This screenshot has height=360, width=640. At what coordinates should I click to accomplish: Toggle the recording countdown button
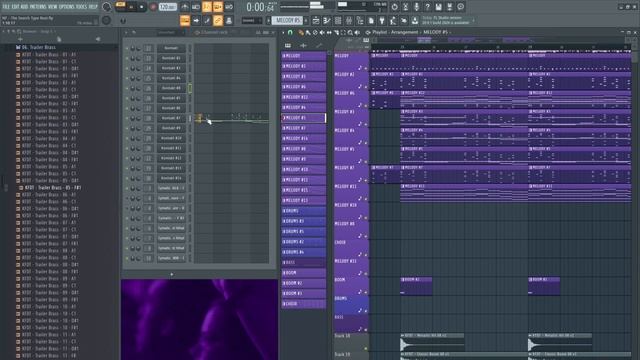click(207, 7)
